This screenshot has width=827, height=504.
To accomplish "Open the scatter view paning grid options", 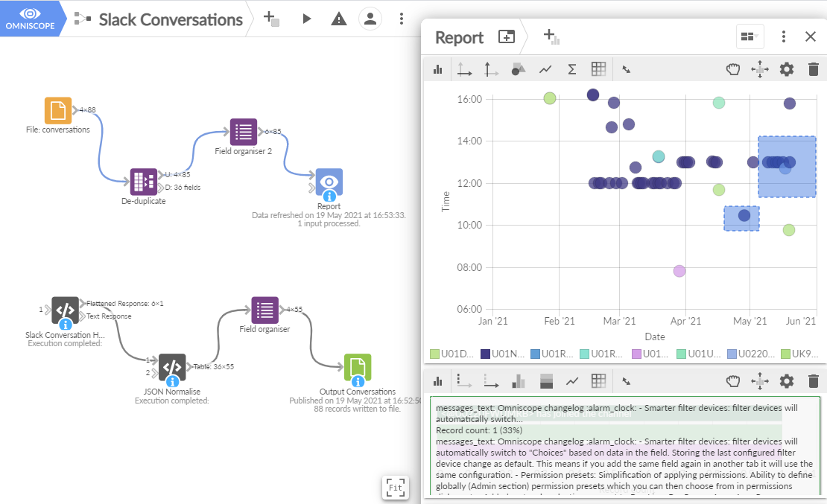I will tap(598, 69).
